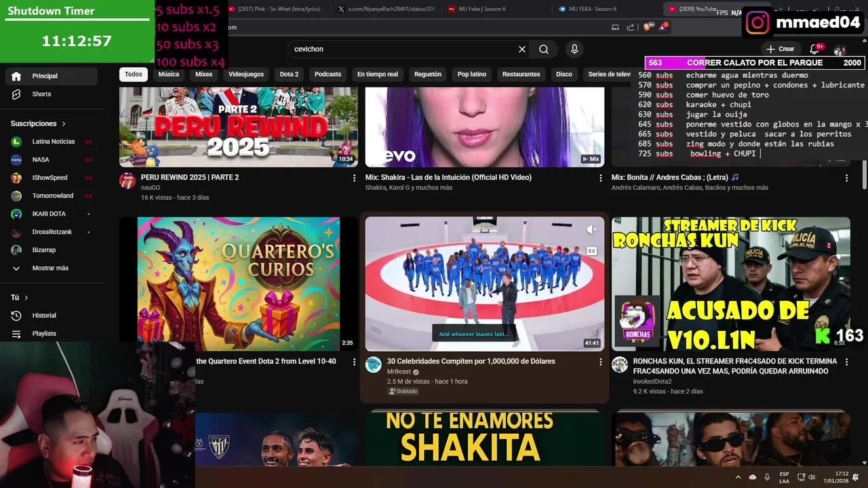
Task: Select the Música filter chip
Action: click(169, 75)
